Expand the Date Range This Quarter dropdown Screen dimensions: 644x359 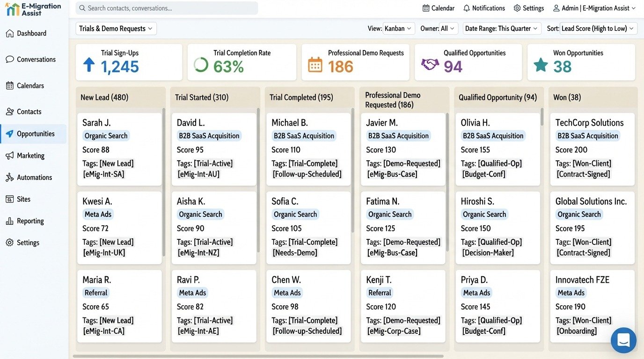tap(502, 29)
